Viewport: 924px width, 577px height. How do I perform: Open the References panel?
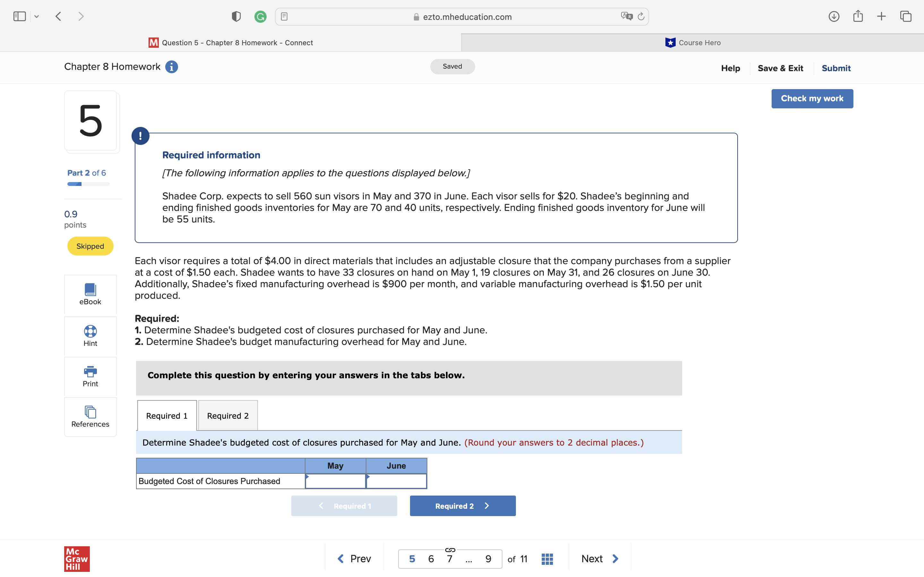90,417
